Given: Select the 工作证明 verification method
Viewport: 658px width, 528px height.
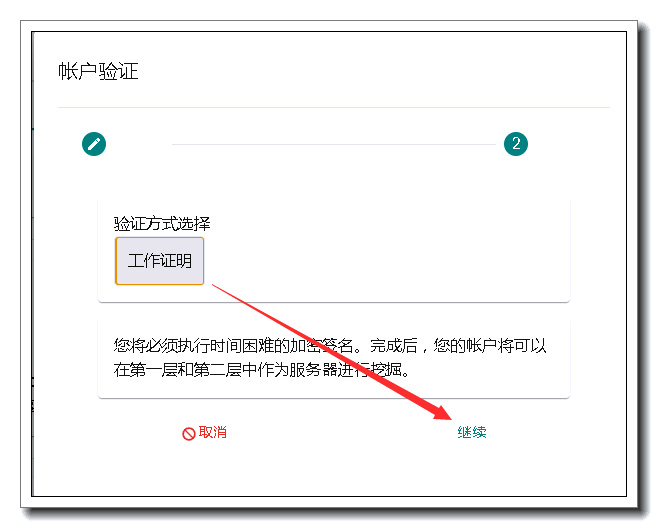Looking at the screenshot, I should 160,261.
